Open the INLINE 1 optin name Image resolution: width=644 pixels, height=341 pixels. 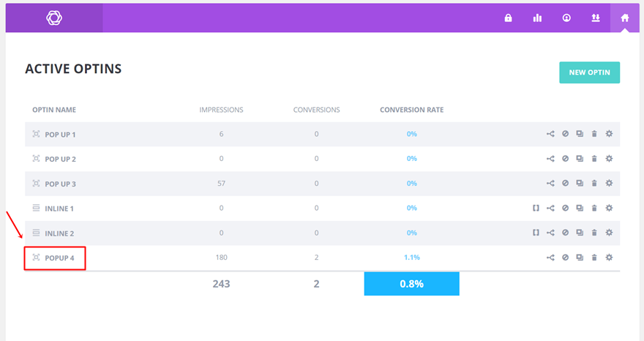coord(59,209)
